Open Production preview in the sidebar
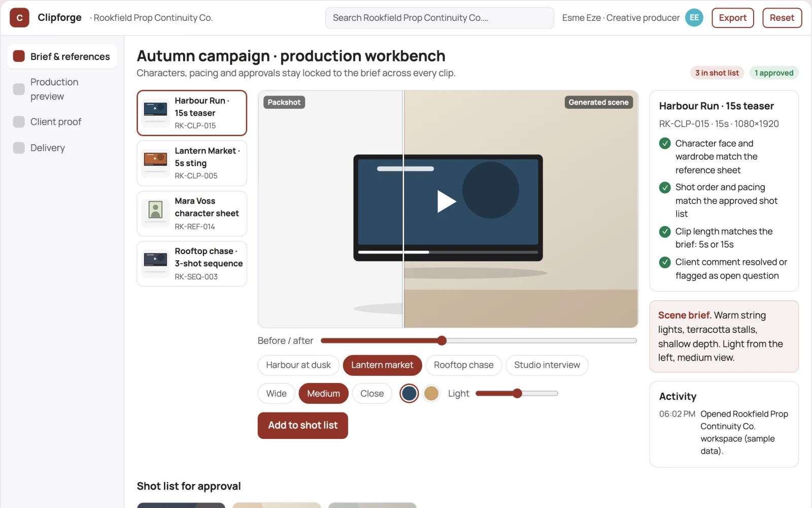The image size is (812, 508). (x=62, y=89)
